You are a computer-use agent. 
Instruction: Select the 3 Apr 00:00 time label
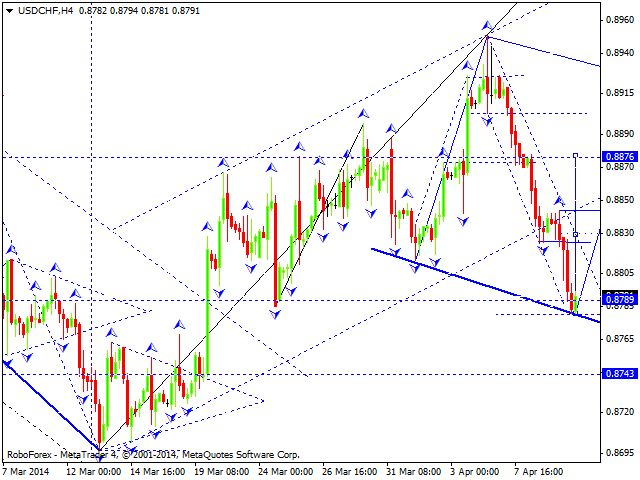coord(475,472)
